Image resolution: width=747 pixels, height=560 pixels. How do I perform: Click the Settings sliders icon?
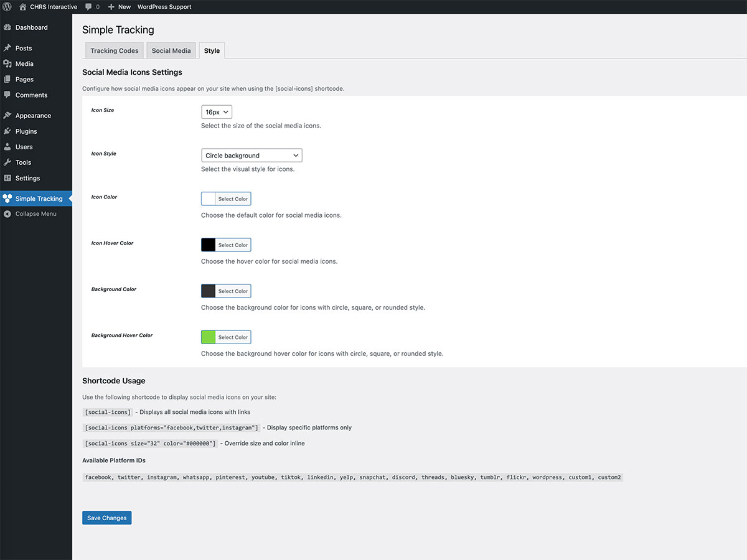[7, 178]
